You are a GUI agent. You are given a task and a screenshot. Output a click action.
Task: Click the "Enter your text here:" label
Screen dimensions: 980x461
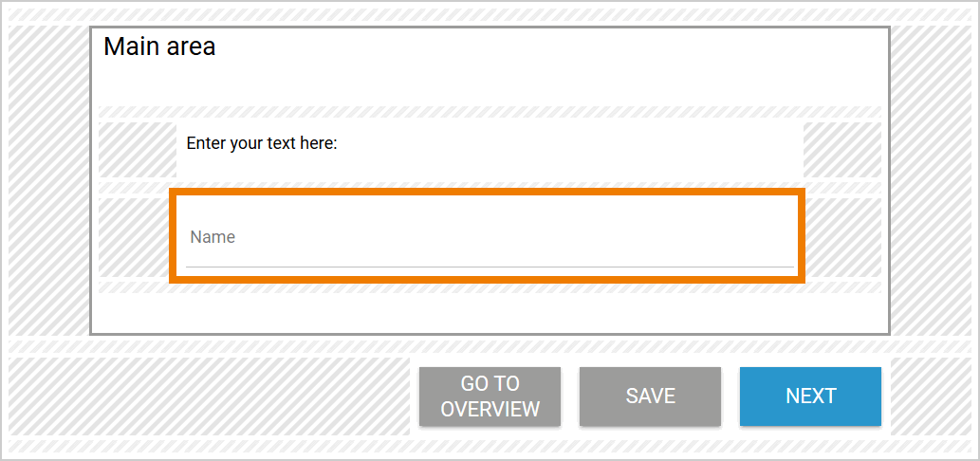(262, 144)
